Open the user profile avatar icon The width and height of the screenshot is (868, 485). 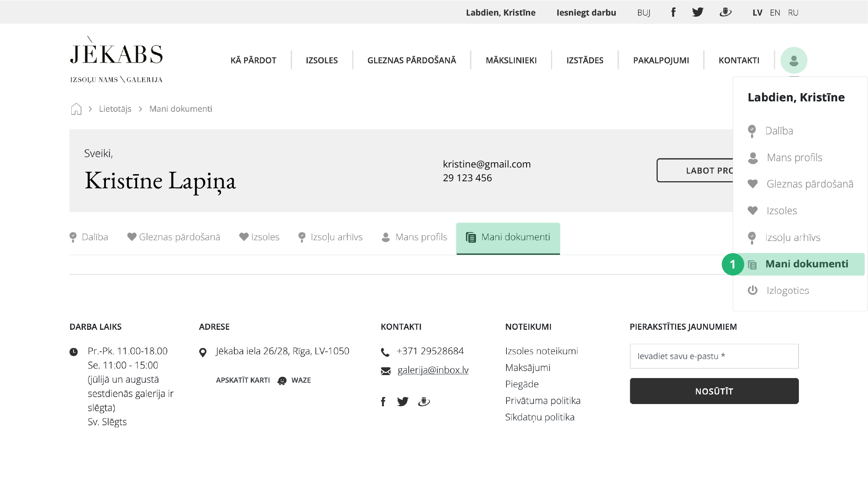pos(794,60)
